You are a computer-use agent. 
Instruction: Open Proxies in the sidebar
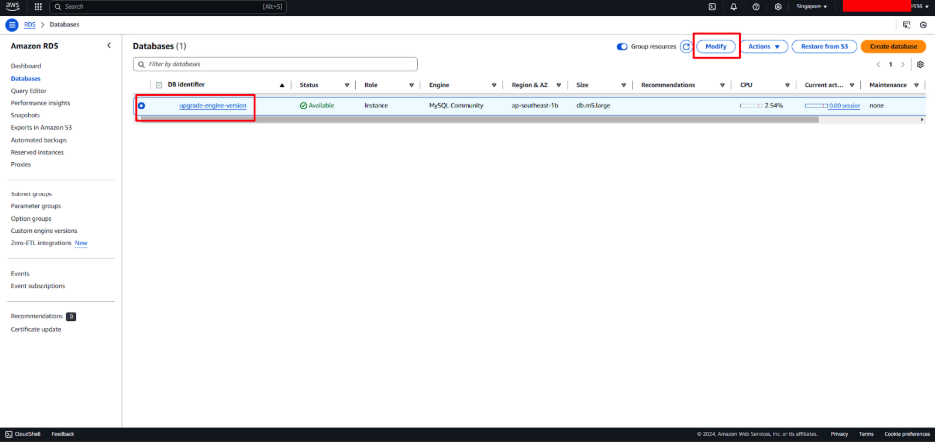tap(20, 164)
